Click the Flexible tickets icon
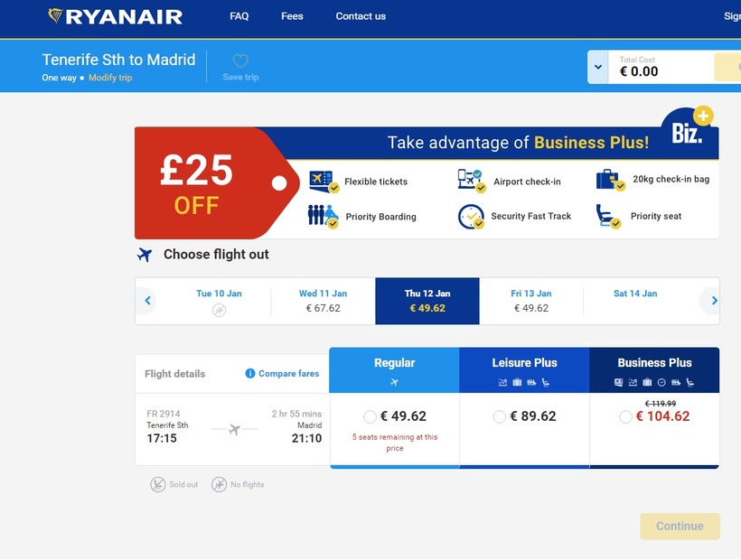Viewport: 741px width, 560px height. tap(323, 181)
